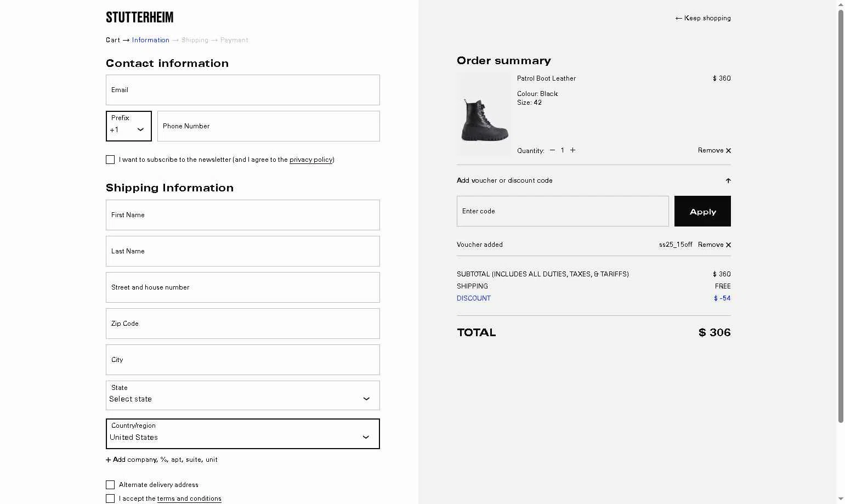The height and width of the screenshot is (504, 845).
Task: Select the Information breadcrumb step
Action: coord(151,40)
